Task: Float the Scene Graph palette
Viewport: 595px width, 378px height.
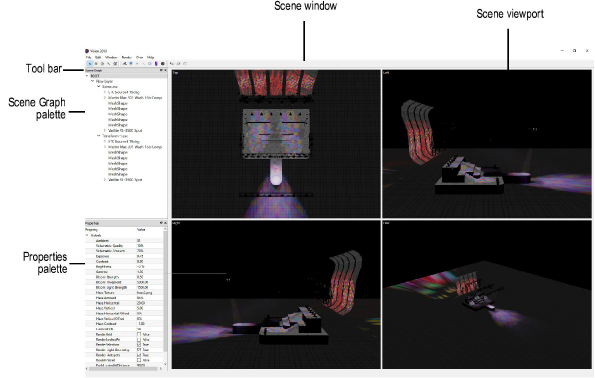Action: [161, 70]
